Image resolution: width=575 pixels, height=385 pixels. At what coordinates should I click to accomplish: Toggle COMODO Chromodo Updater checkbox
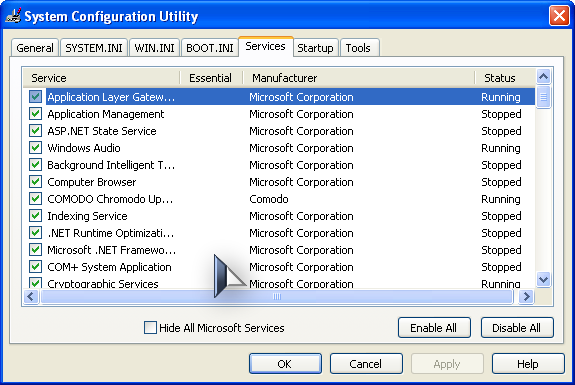36,199
